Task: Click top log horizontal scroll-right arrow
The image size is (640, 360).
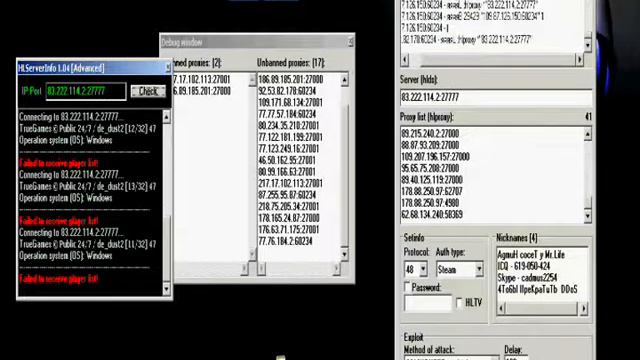Action: 579,60
